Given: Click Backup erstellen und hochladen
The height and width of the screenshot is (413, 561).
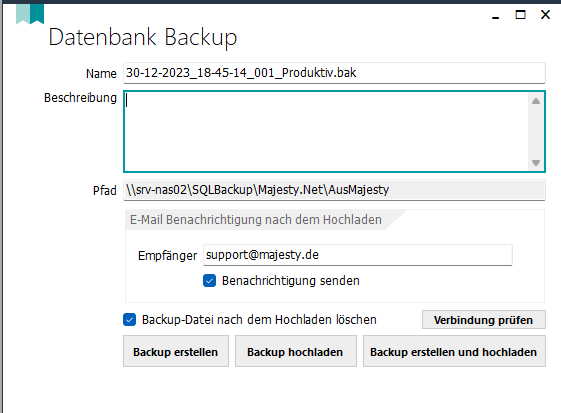Looking at the screenshot, I should (x=454, y=351).
